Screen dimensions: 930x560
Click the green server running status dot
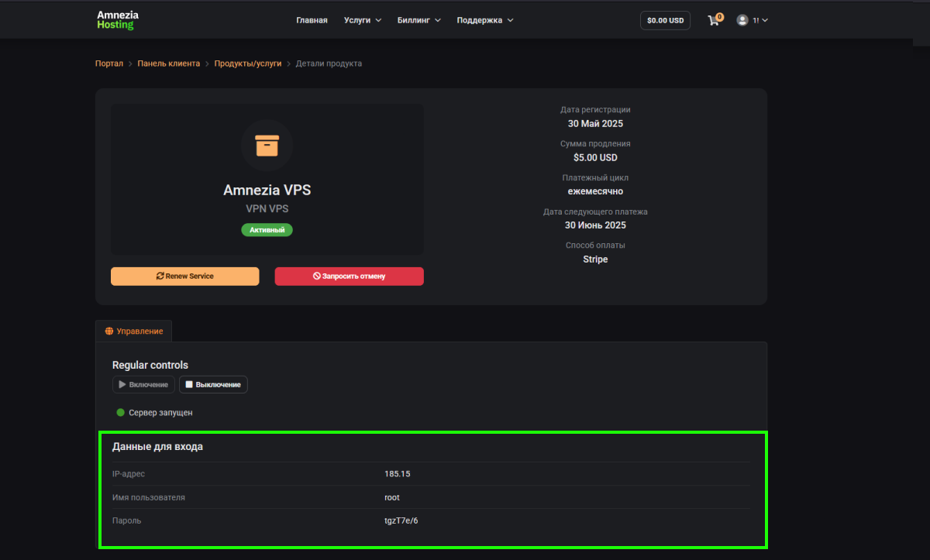pos(120,413)
